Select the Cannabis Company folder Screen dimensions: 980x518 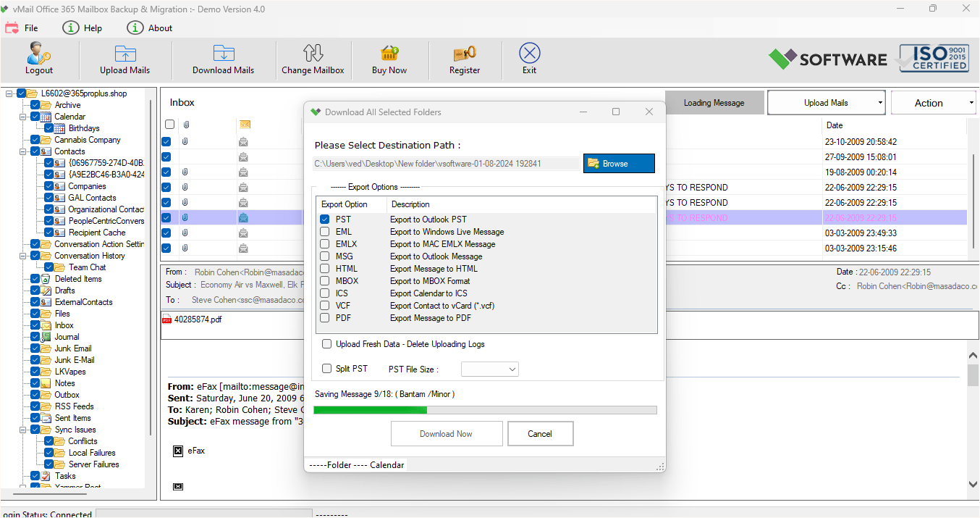(x=88, y=140)
